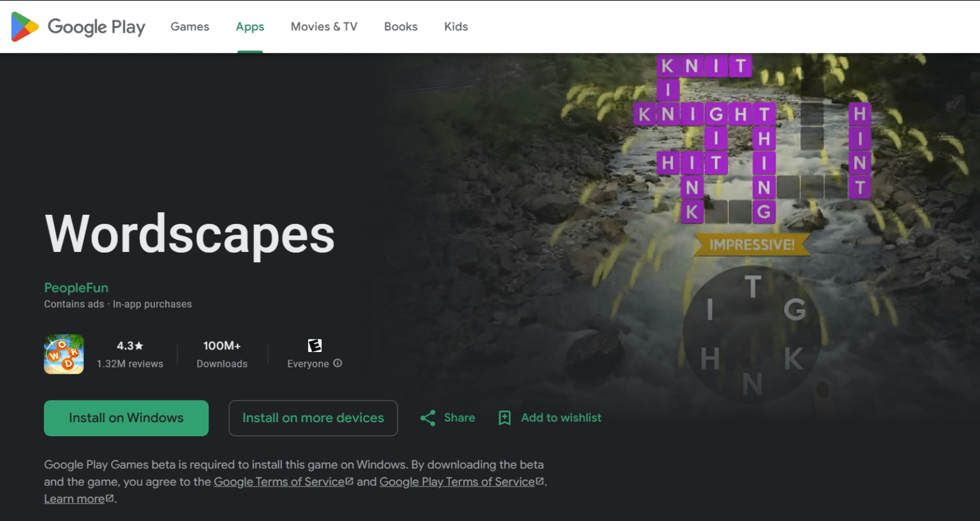Open the Google Terms of Service link
The width and height of the screenshot is (980, 521).
coord(279,482)
